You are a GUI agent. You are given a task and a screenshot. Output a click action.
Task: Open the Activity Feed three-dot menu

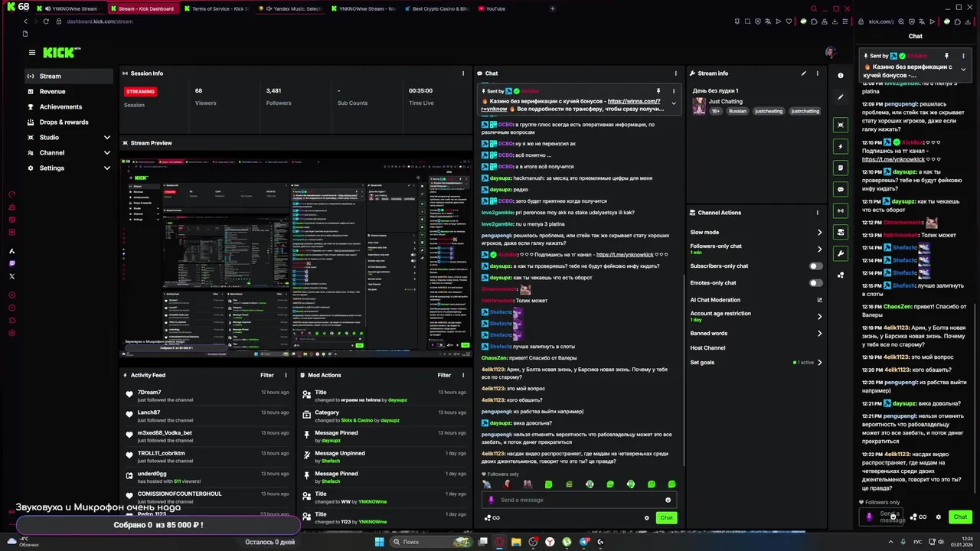286,375
